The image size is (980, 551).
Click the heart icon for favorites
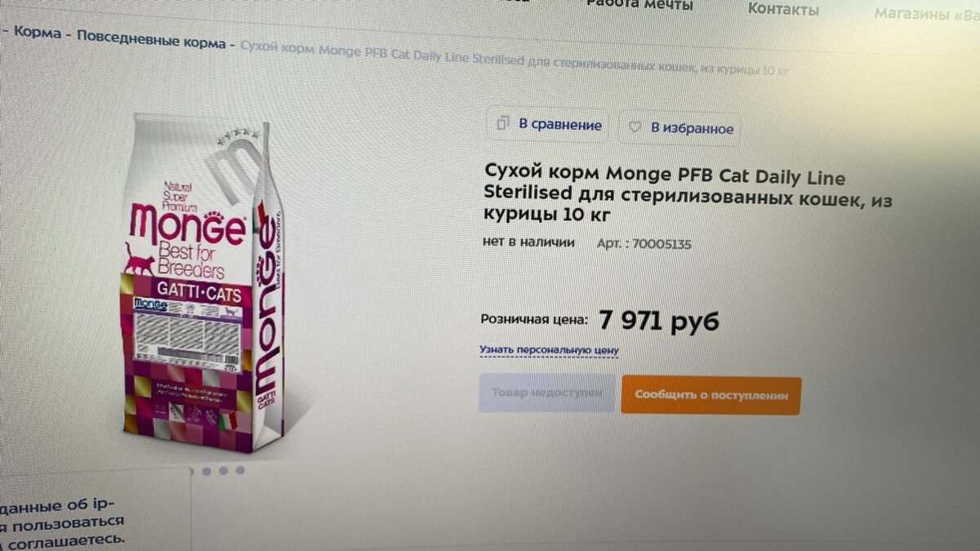635,127
